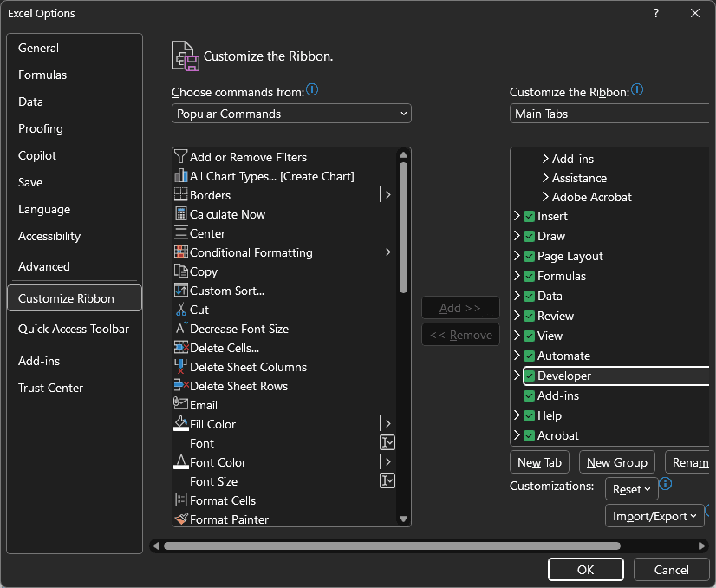Uncheck the Draw tab checkbox
This screenshot has width=716, height=588.
click(530, 236)
